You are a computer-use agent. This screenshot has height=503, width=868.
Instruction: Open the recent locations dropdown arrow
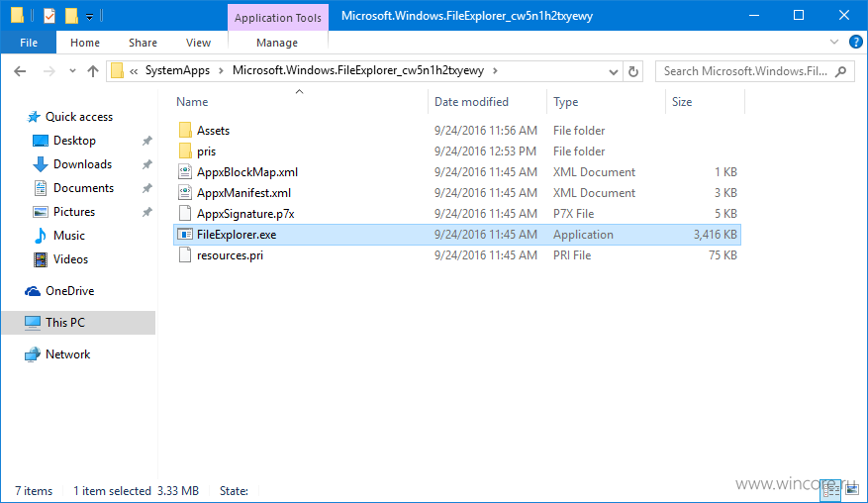click(x=72, y=71)
